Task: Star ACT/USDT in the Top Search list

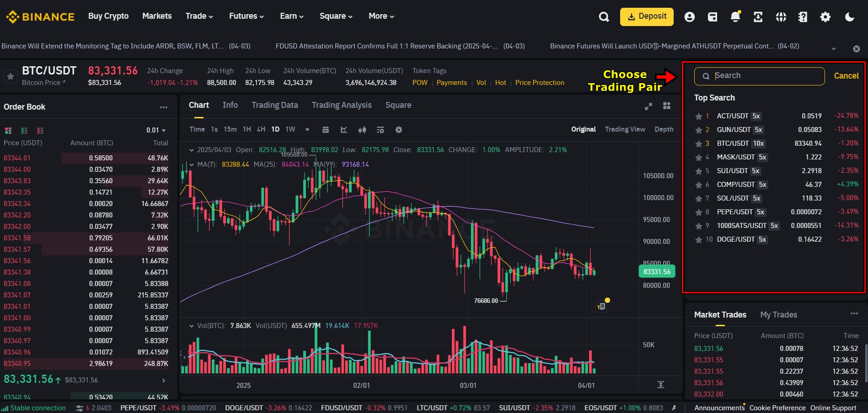Action: 698,116
